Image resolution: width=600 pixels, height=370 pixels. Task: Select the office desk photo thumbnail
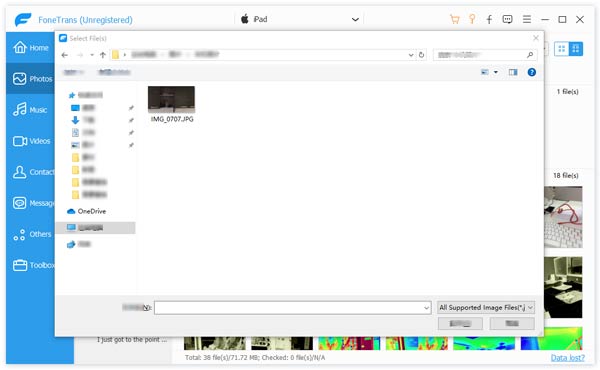[563, 287]
